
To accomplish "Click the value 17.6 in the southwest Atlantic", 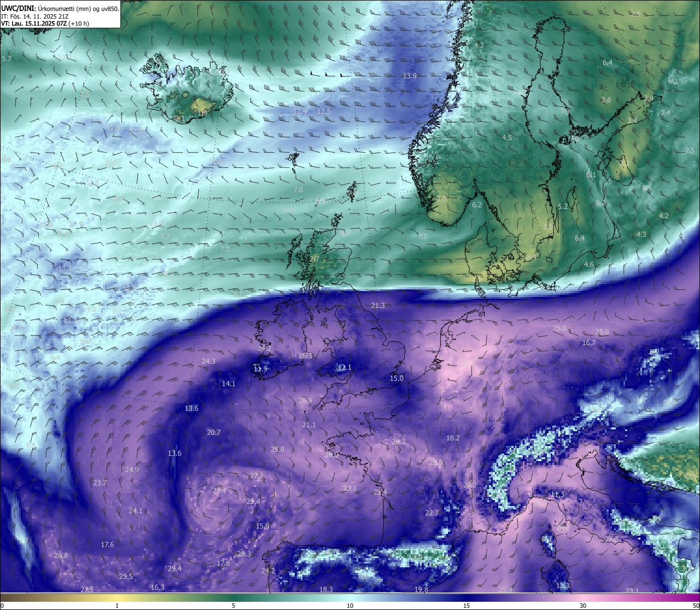I will point(108,544).
